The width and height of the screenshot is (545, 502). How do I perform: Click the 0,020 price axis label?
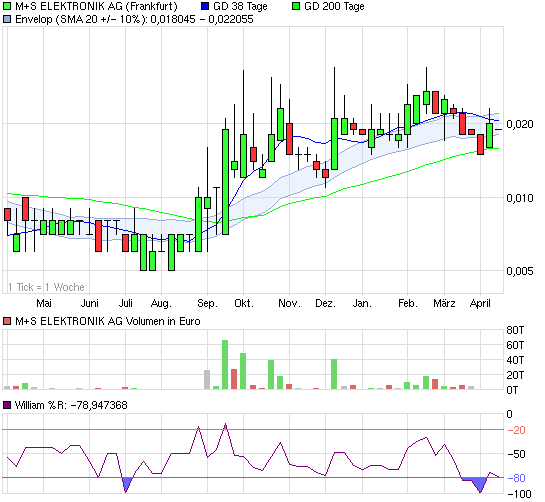(520, 124)
